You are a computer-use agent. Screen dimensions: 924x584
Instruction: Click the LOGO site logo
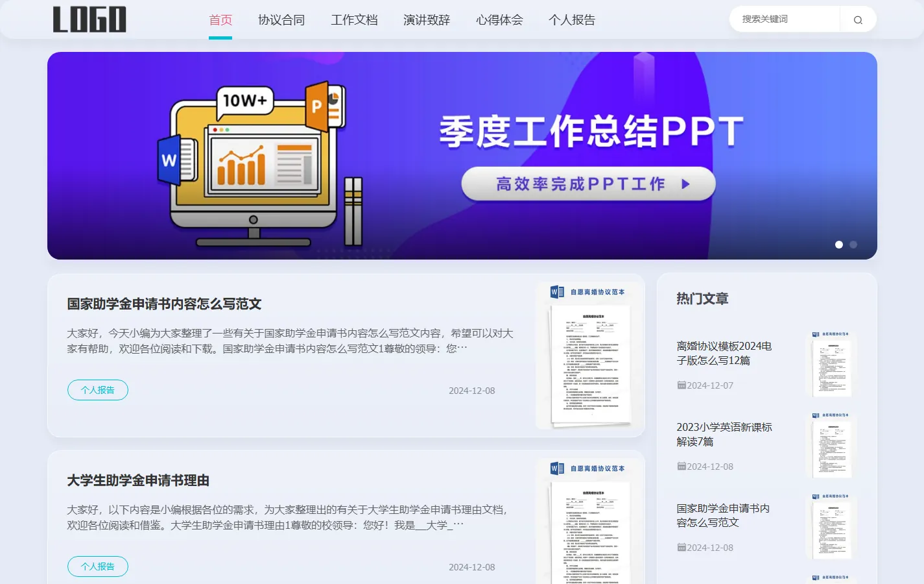[89, 19]
